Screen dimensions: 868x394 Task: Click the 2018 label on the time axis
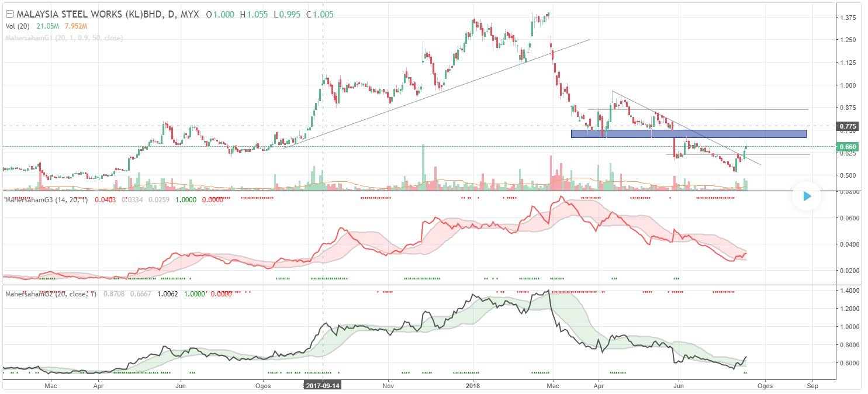pyautogui.click(x=473, y=386)
